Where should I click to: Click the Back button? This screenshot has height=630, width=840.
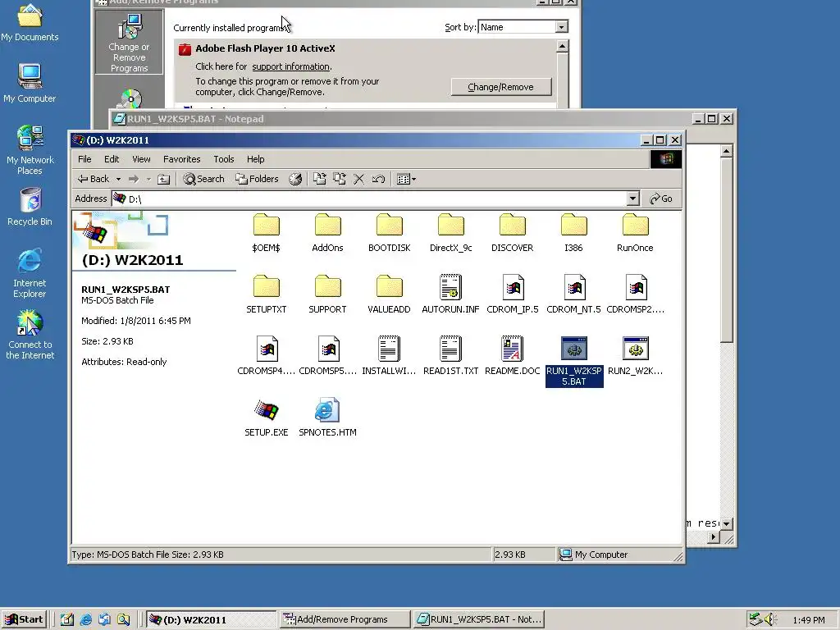point(94,180)
